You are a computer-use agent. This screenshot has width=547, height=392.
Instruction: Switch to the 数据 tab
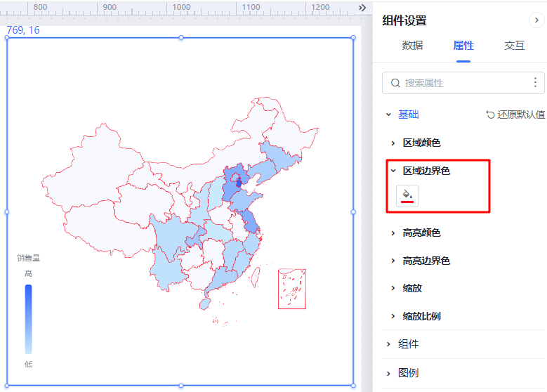coord(412,46)
